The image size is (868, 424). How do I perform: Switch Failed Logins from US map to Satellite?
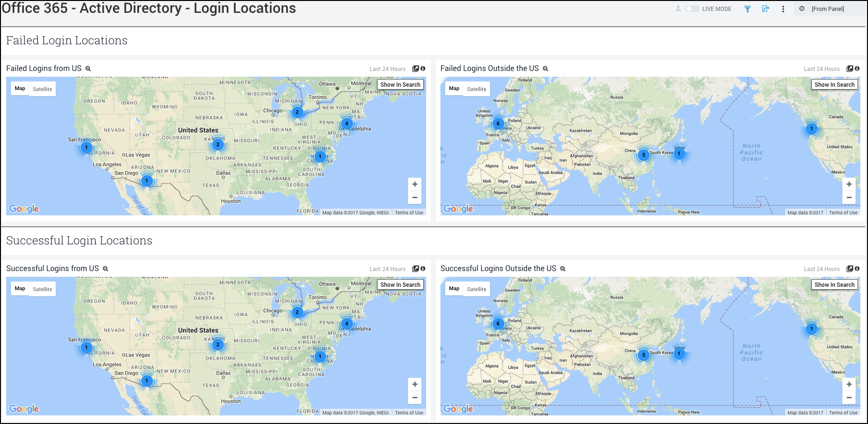[42, 89]
